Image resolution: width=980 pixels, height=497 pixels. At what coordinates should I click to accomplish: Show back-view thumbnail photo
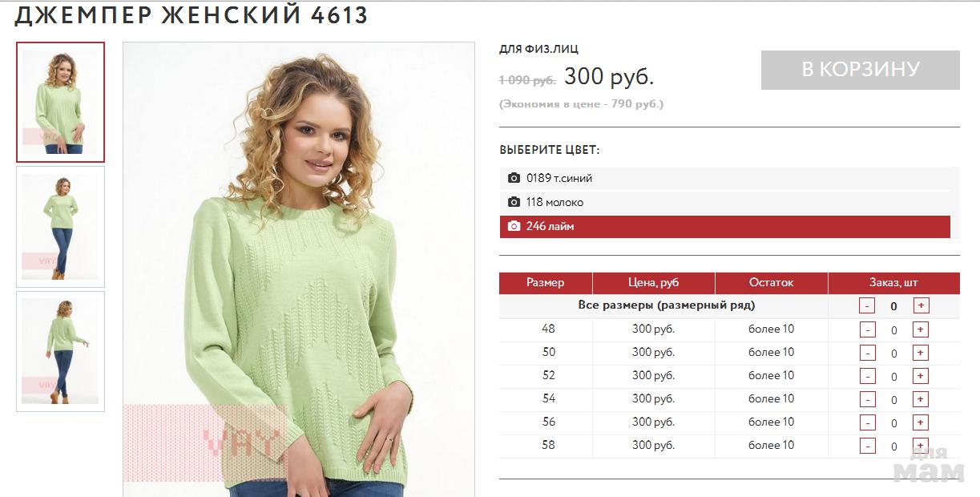point(60,351)
